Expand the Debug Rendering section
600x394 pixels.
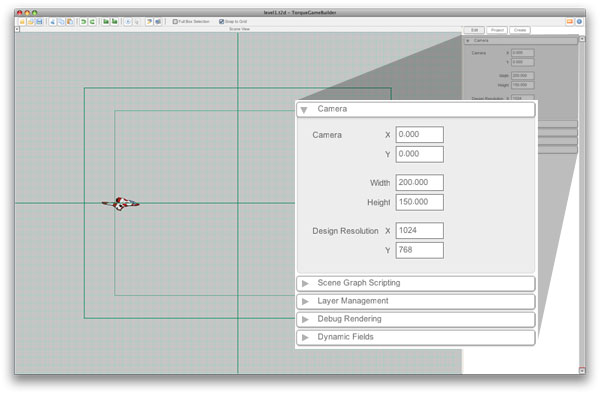click(416, 319)
